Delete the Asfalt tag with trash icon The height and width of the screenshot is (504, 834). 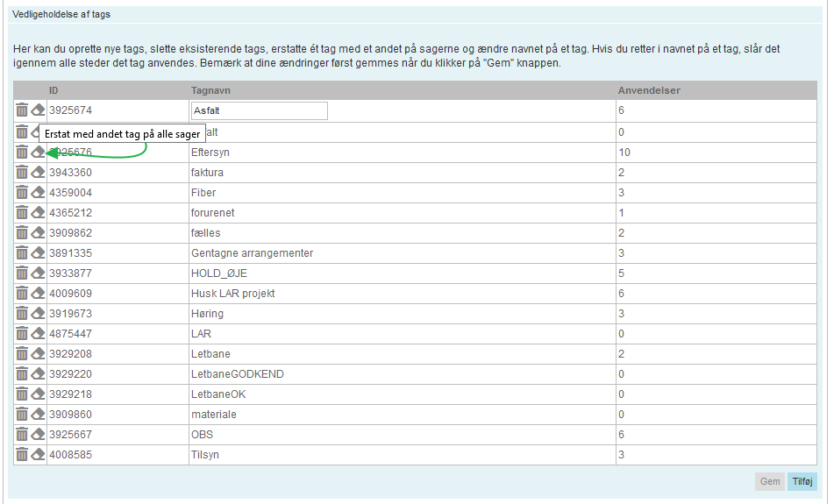click(x=22, y=110)
